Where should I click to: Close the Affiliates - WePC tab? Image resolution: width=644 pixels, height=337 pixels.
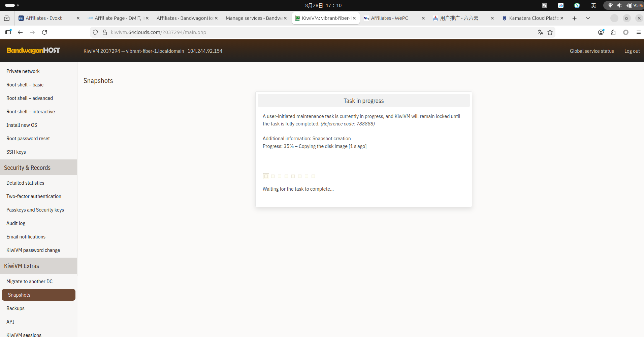[423, 18]
